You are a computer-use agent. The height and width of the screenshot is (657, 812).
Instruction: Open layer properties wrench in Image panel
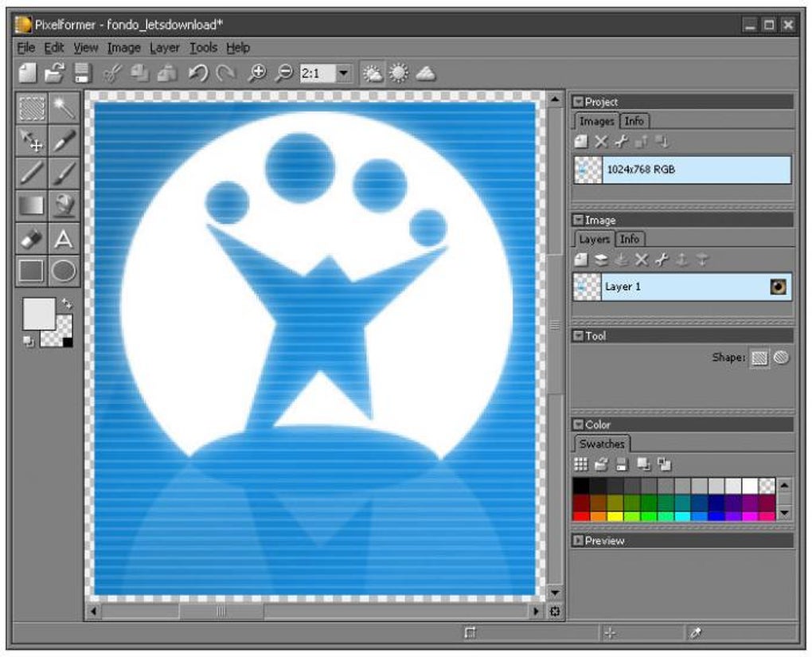662,260
